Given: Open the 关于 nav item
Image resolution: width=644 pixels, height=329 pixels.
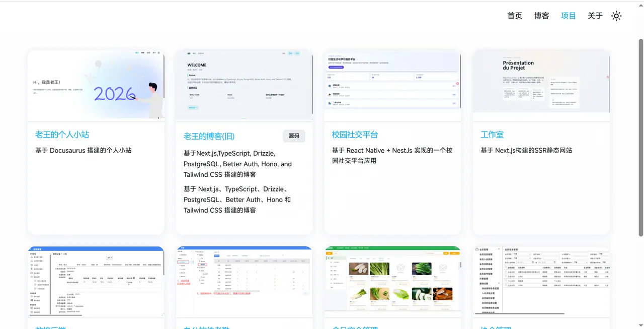Looking at the screenshot, I should [x=595, y=16].
